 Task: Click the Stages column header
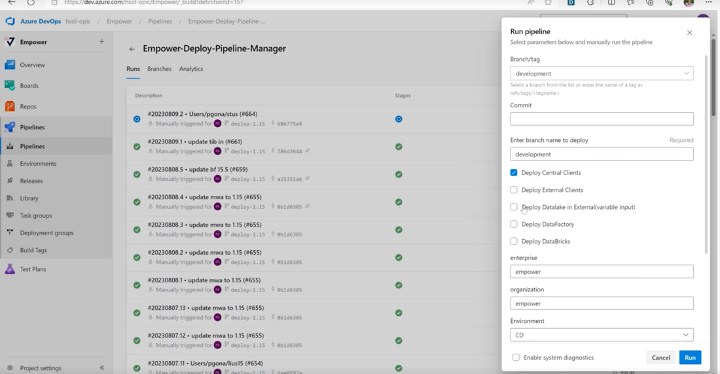pyautogui.click(x=403, y=96)
